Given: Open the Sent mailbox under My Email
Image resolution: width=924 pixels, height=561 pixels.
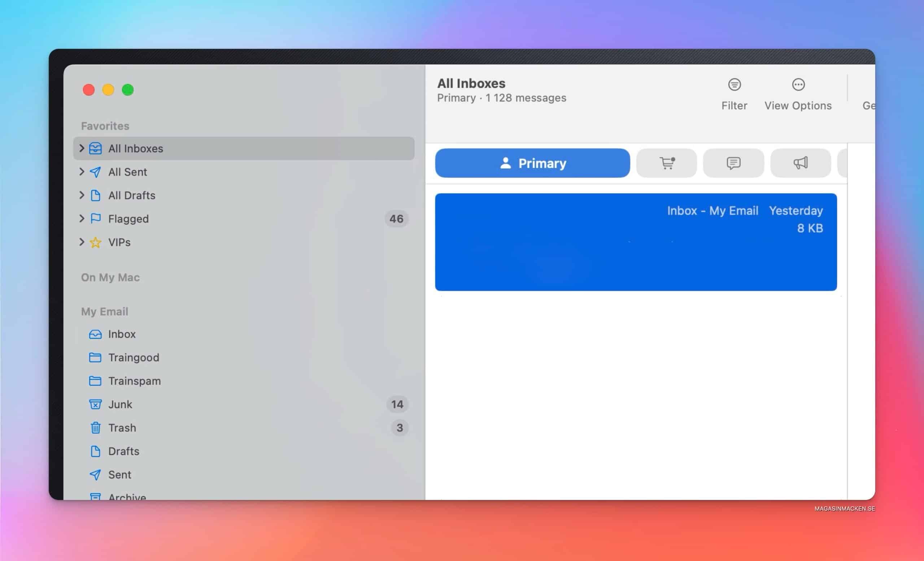Looking at the screenshot, I should click(244, 474).
